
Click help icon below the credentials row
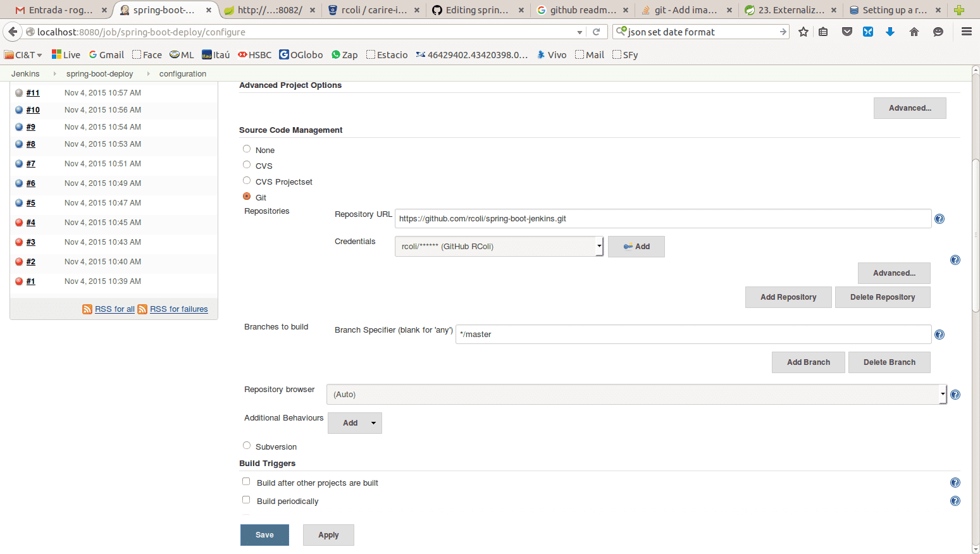[x=955, y=260]
